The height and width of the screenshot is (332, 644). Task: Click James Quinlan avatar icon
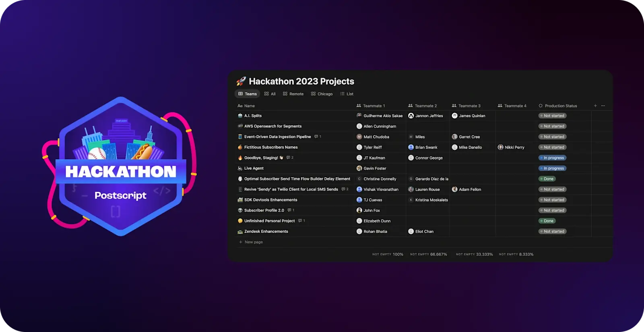(x=455, y=116)
